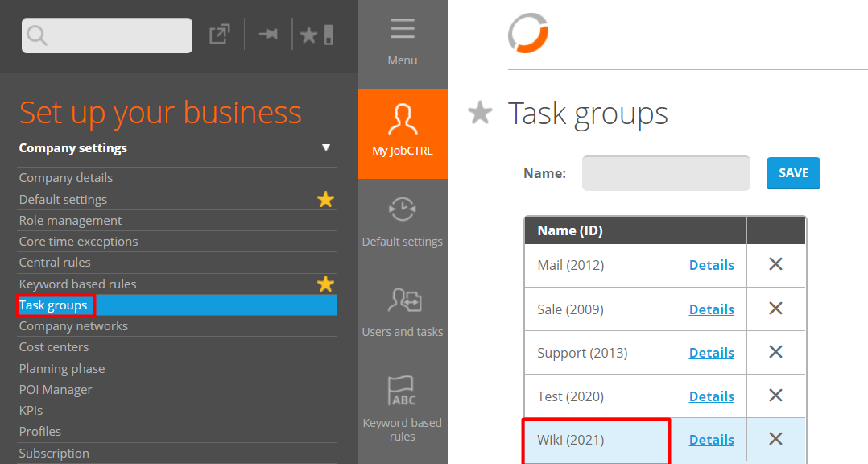Open Users and tasks icon
868x464 pixels.
tap(402, 300)
